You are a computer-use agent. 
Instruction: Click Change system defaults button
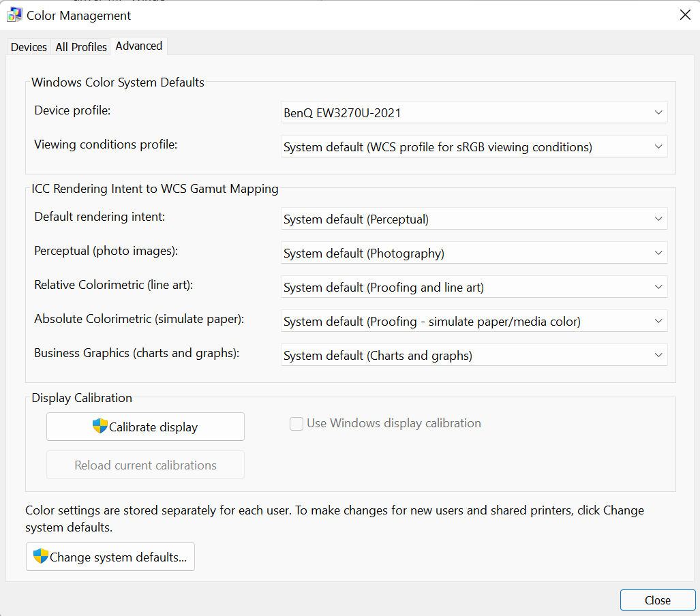[x=110, y=557]
